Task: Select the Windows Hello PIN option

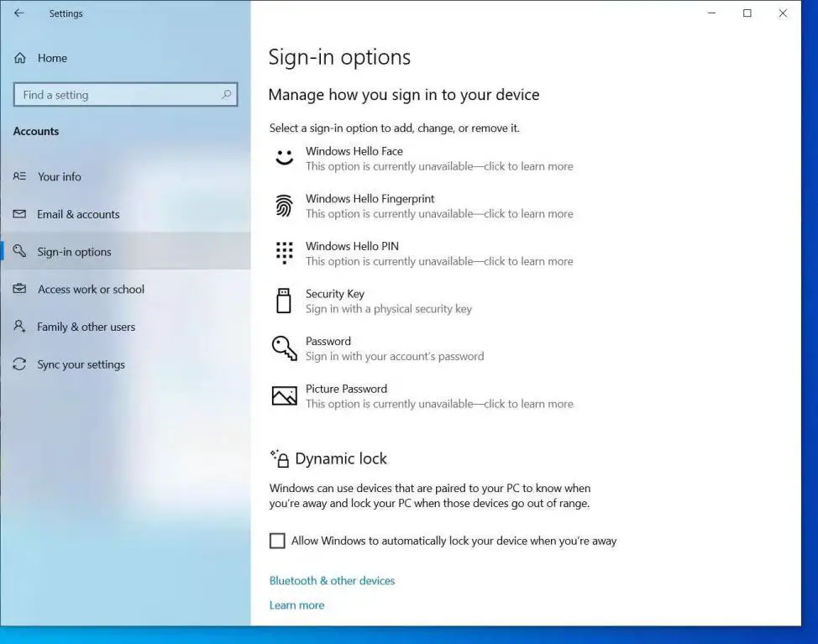Action: [422, 254]
